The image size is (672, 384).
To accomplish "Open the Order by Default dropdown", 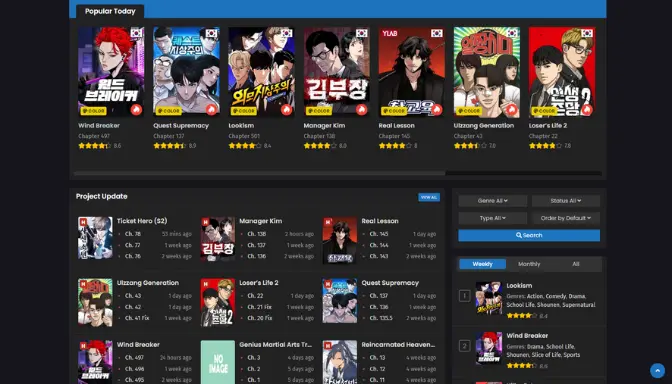I will 566,218.
